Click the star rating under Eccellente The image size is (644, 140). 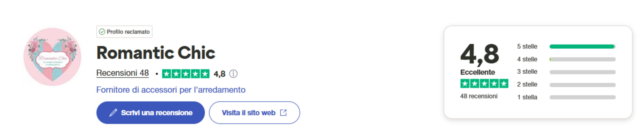tap(484, 84)
